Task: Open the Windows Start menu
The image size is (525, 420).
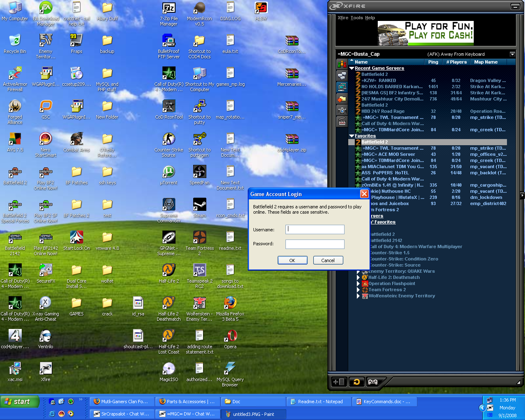Action: click(x=20, y=402)
